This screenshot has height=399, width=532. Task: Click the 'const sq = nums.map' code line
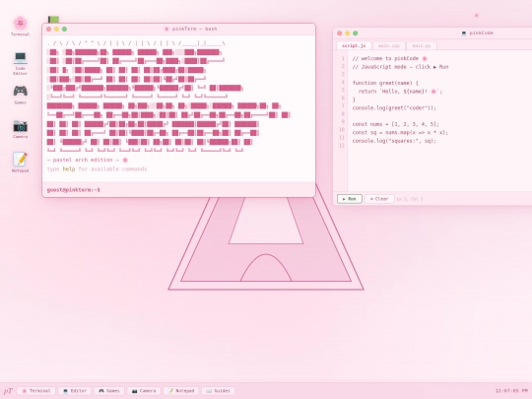[x=400, y=132]
